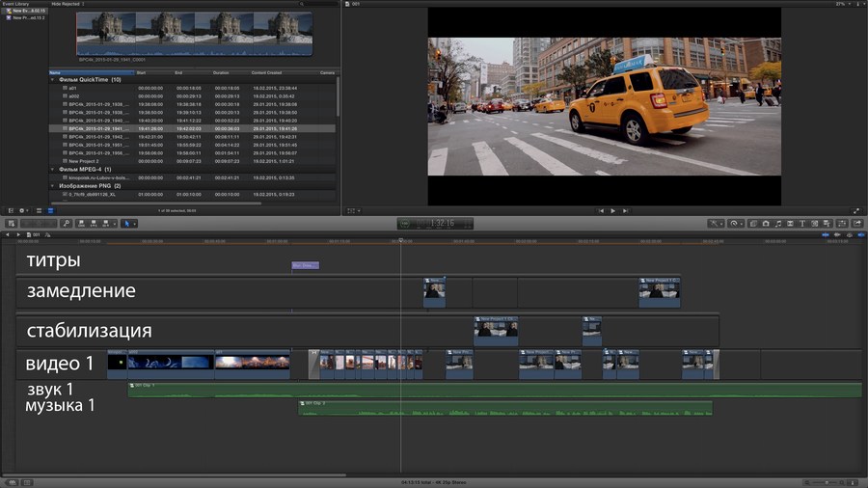
Task: Select the green 001 Clip 1 audio track
Action: [x=495, y=390]
